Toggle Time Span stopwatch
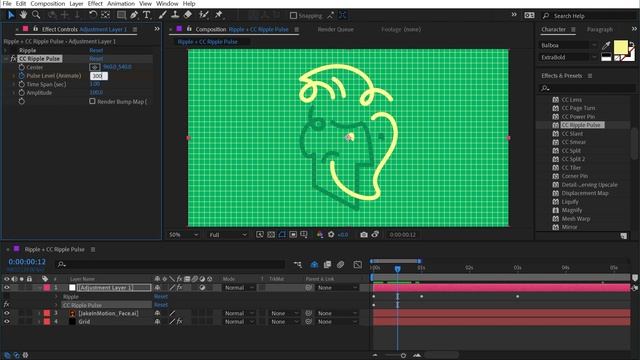The width and height of the screenshot is (640, 360). [22, 84]
